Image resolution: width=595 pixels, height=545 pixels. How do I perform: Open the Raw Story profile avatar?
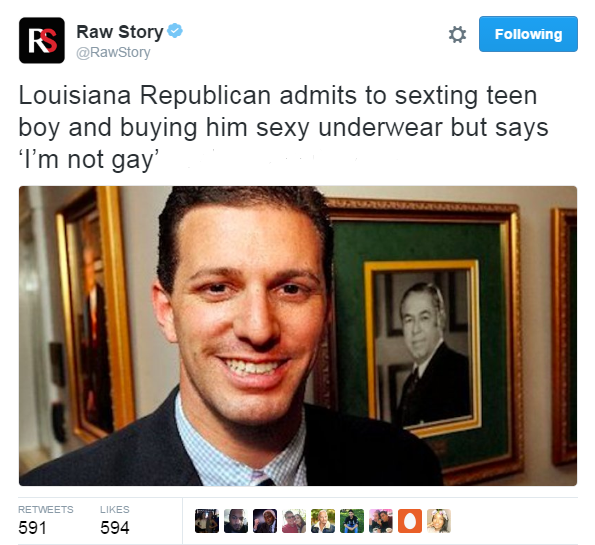(42, 40)
